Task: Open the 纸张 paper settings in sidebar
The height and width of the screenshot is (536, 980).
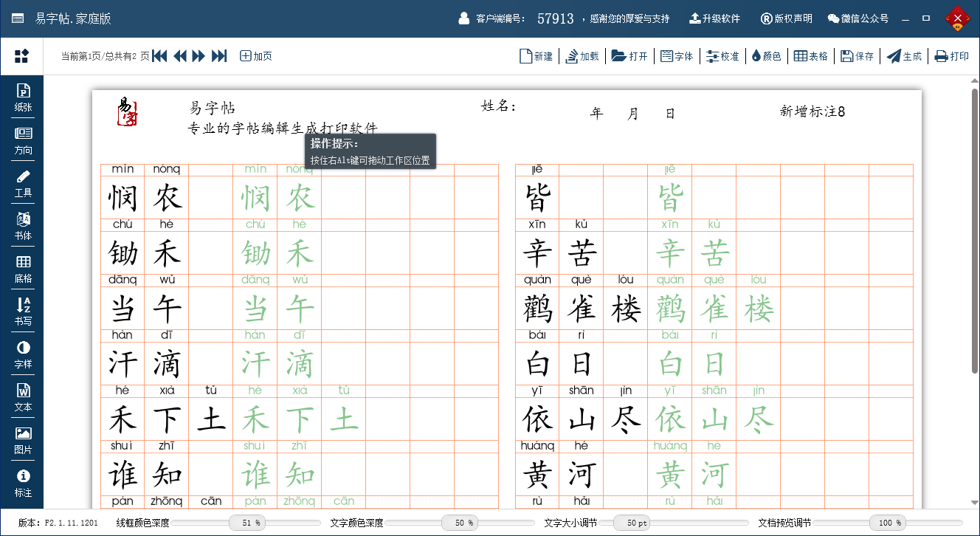Action: 23,97
